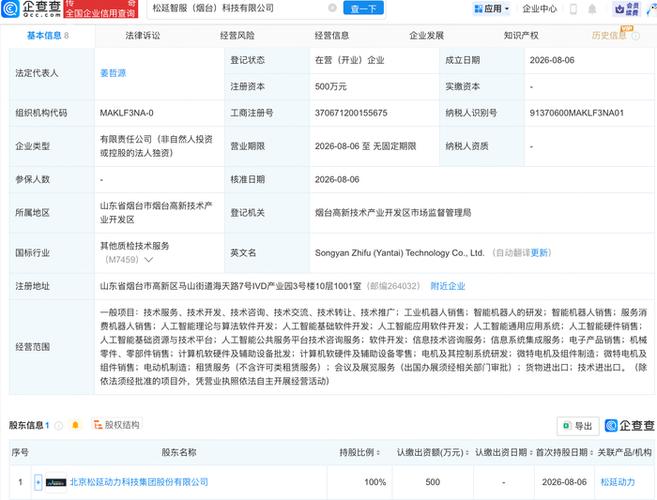Click the 会员续费 crown icon
The width and height of the screenshot is (657, 500).
tap(627, 9)
